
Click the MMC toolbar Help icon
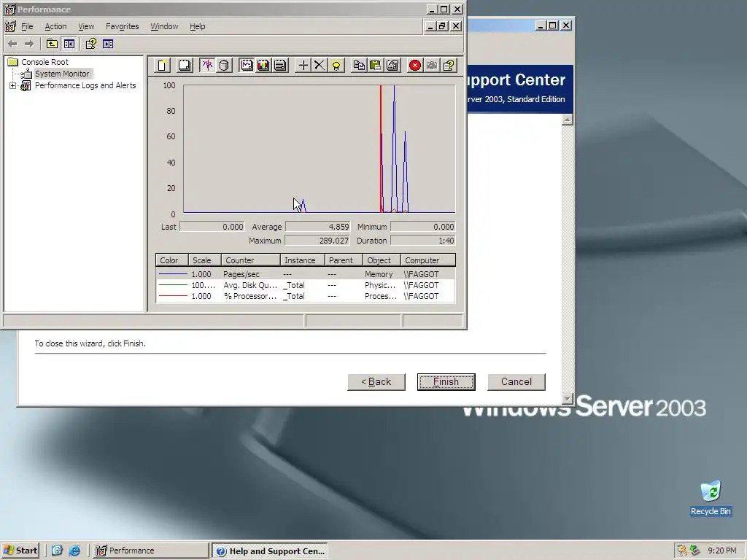(91, 44)
